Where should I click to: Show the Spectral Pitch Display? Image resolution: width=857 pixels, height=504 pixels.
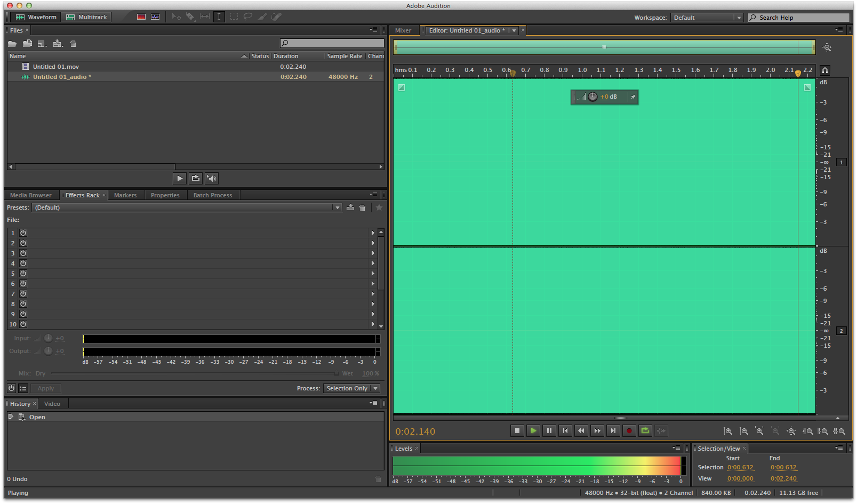155,17
